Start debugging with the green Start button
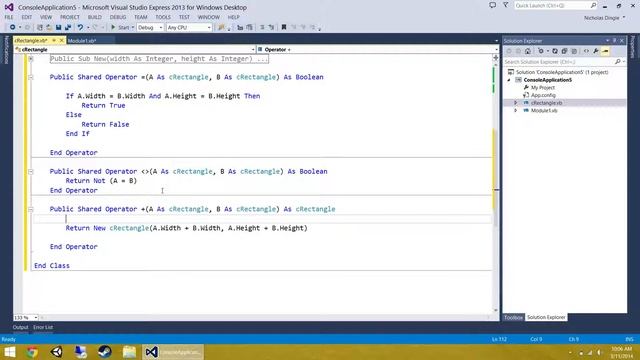Image resolution: width=640 pixels, height=360 pixels. click(x=121, y=27)
